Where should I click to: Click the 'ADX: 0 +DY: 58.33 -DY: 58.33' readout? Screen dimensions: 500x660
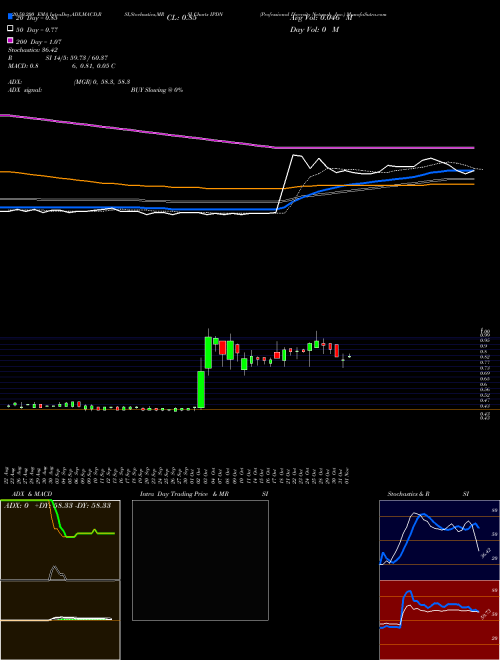[x=57, y=505]
